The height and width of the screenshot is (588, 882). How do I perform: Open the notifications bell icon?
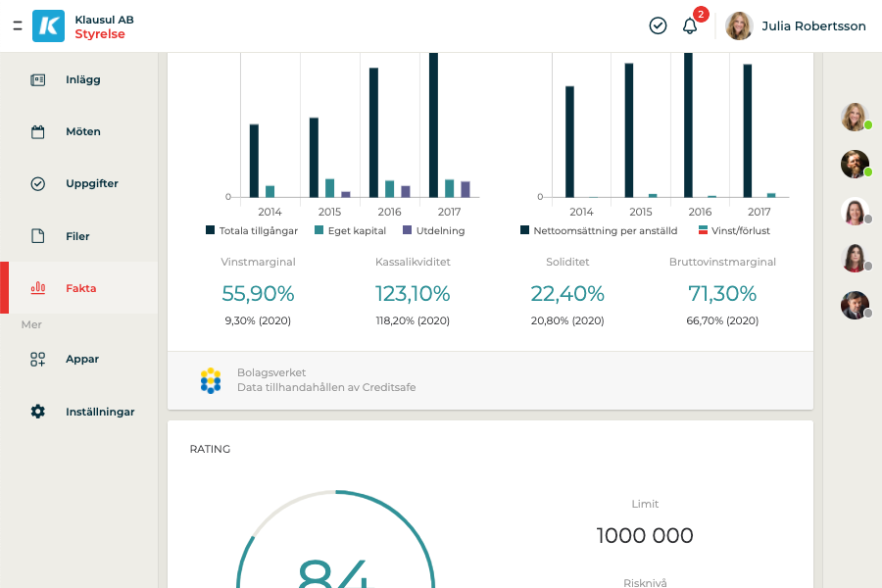690,25
